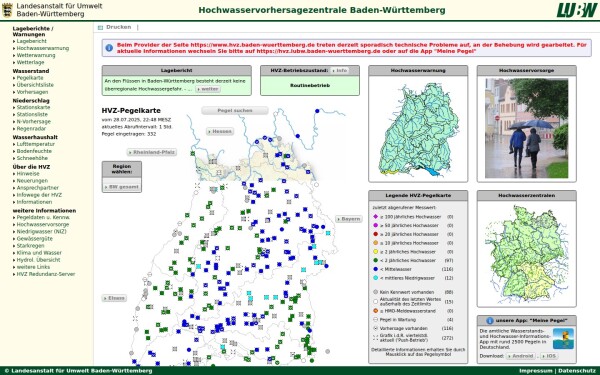Viewport: 600px width, 375px height.
Task: Click the Android download button
Action: (520, 356)
